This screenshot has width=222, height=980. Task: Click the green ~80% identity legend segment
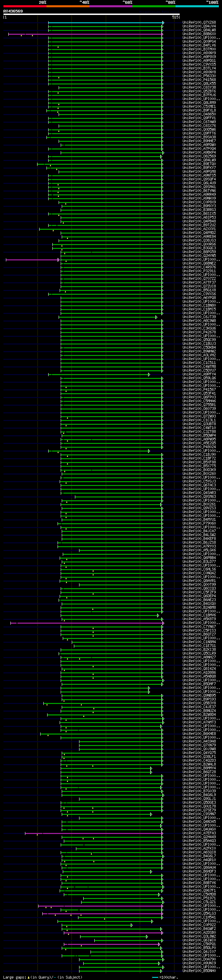click(x=154, y=7)
